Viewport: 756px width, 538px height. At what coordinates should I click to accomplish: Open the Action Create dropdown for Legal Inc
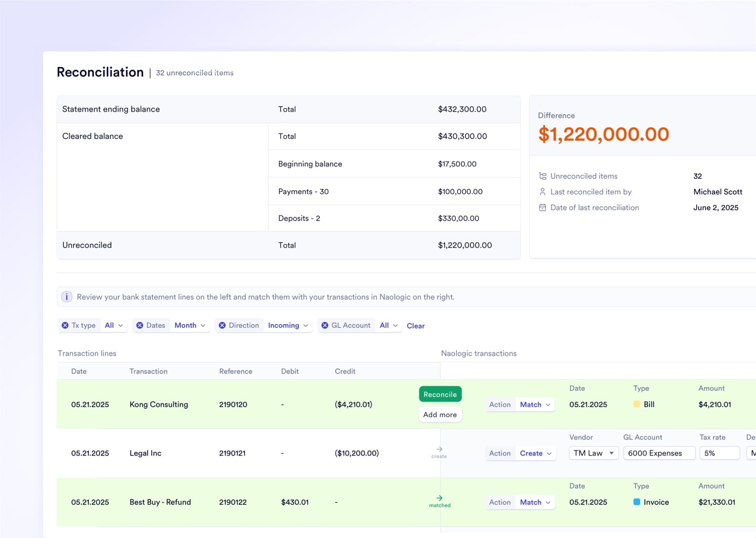[x=535, y=453]
